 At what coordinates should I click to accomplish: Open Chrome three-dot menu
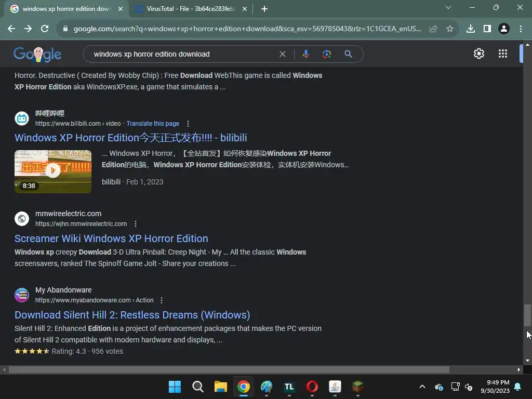pos(521,29)
